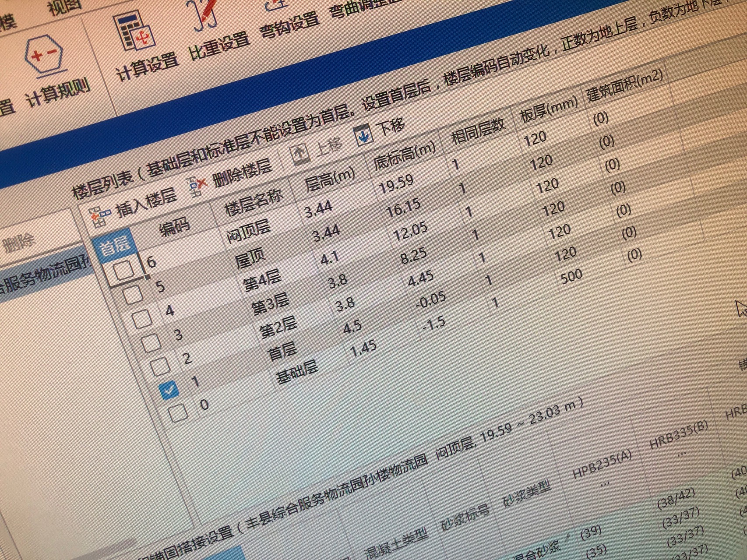The height and width of the screenshot is (560, 747).
Task: Check 首层 box for row 4
Action: (x=142, y=319)
